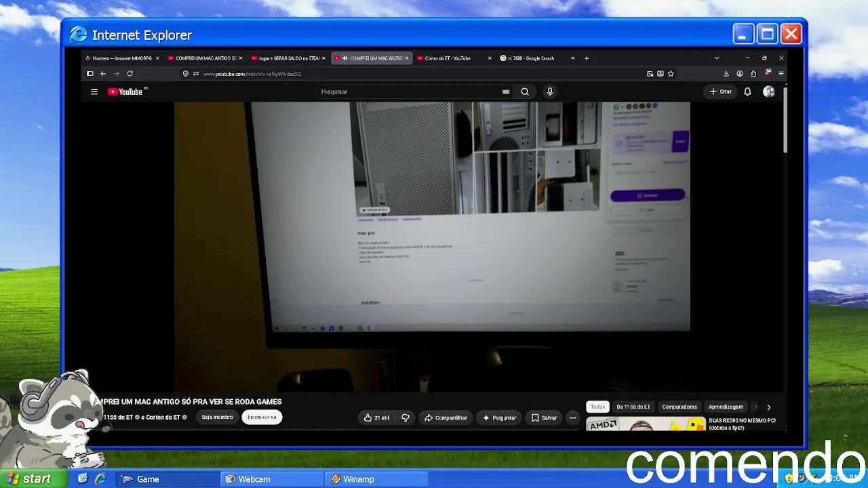Viewport: 868px width, 488px height.
Task: Open the browser application menu icon
Action: [x=781, y=74]
